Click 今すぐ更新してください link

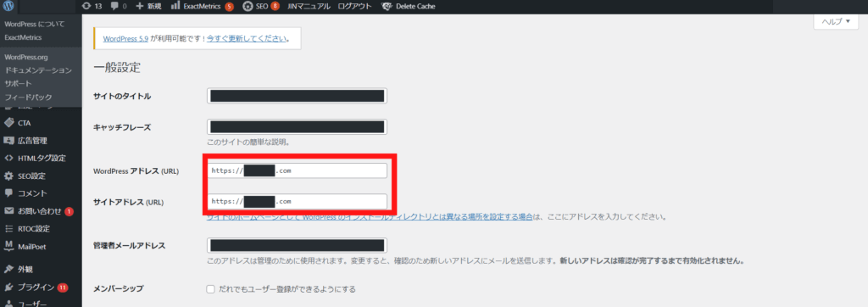point(247,39)
